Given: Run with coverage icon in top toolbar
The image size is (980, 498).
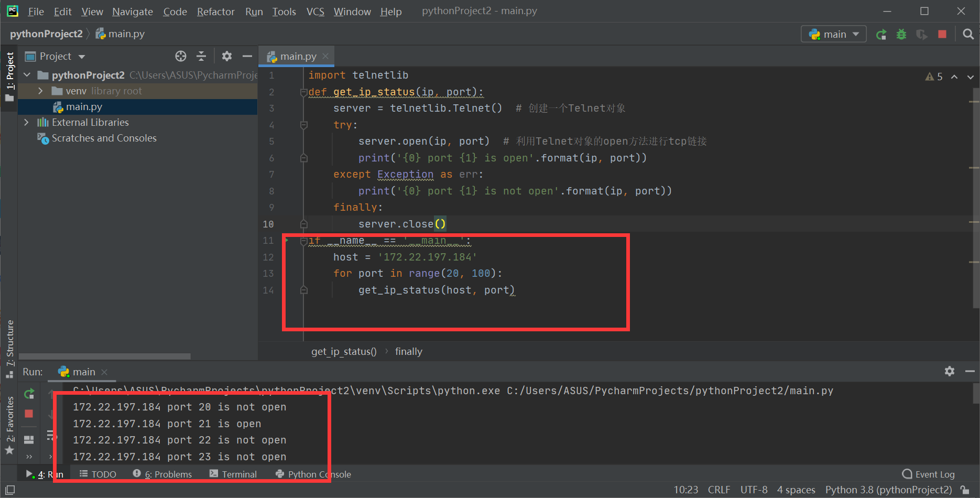Looking at the screenshot, I should coord(921,35).
